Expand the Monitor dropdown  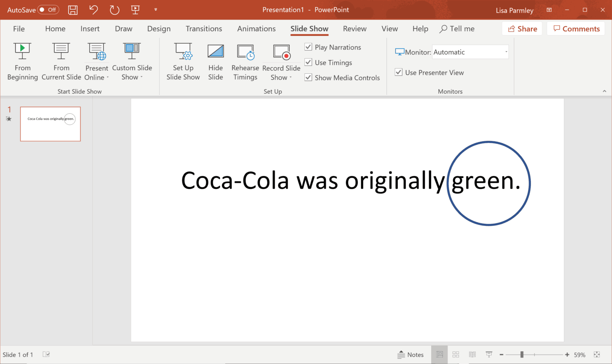[506, 52]
